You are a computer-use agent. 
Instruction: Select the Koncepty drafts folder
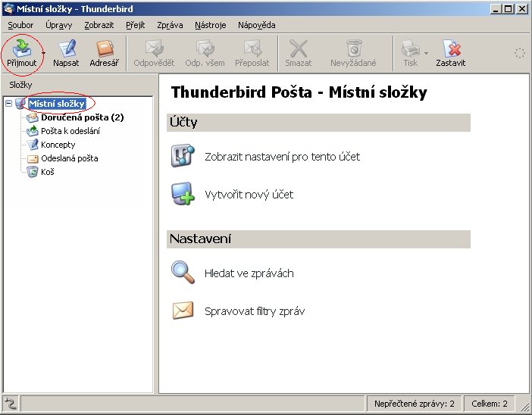[x=58, y=145]
